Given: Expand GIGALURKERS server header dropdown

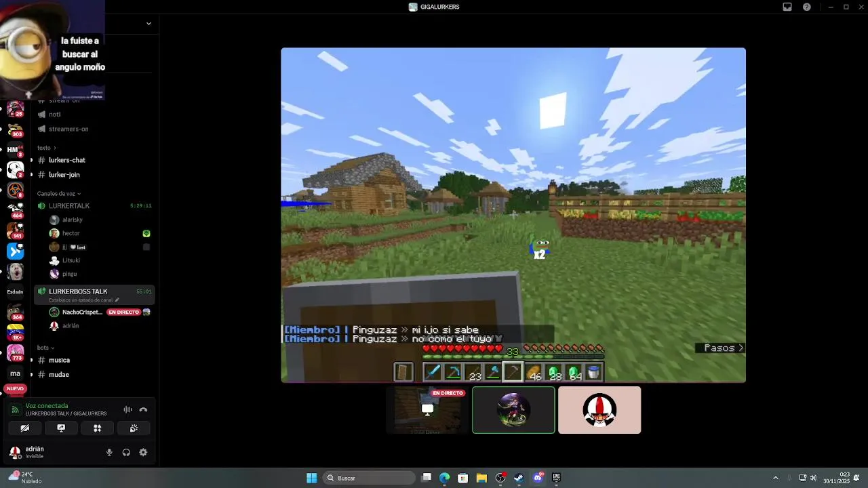Looking at the screenshot, I should [x=149, y=23].
